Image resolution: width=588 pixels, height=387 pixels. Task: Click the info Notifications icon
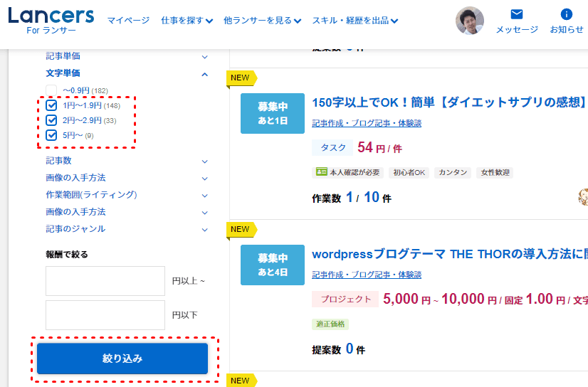point(566,15)
